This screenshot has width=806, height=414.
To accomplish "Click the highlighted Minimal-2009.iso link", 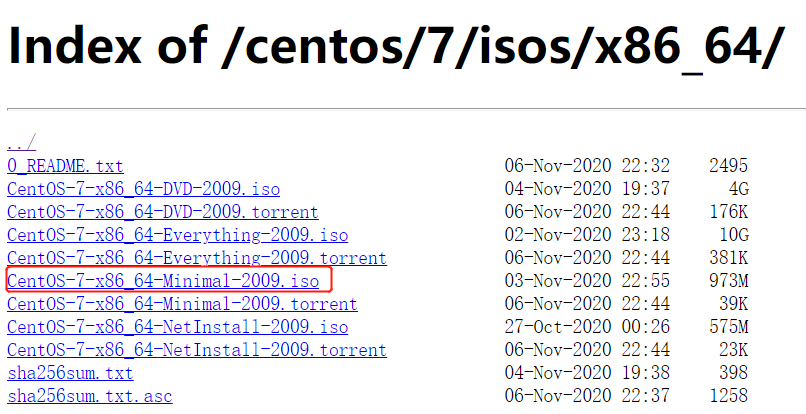I will (x=163, y=281).
